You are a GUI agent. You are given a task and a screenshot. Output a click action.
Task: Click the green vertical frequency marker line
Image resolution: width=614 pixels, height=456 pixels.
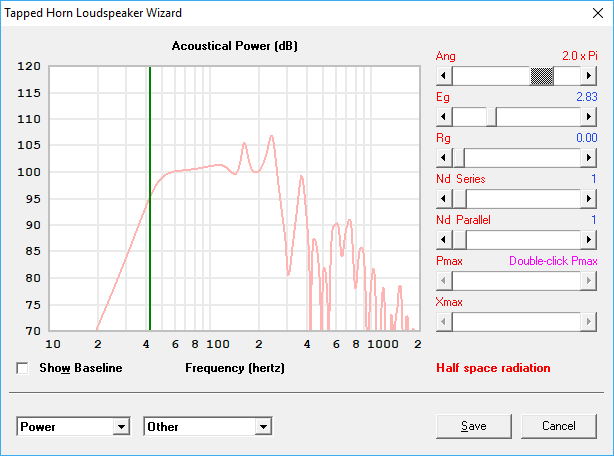coord(150,198)
